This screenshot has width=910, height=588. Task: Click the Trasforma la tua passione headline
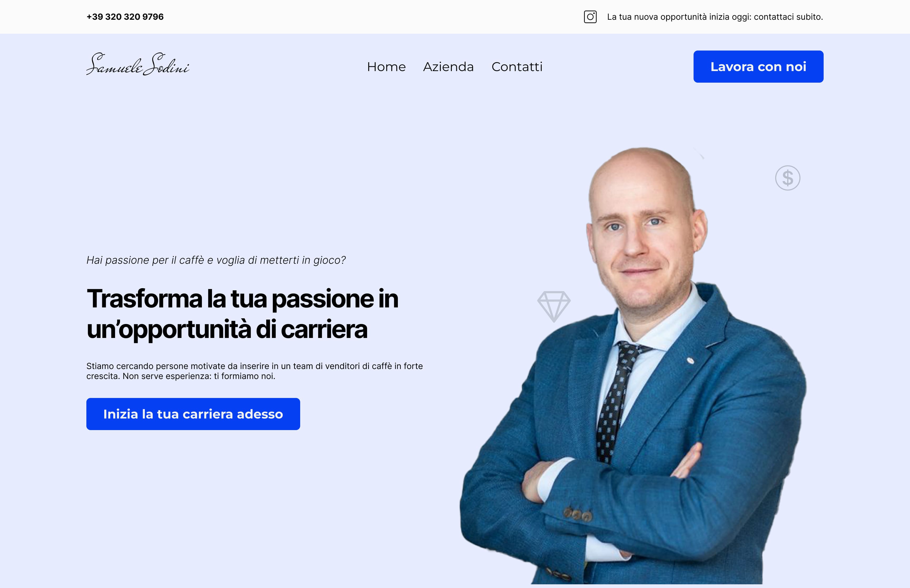pyautogui.click(x=243, y=313)
